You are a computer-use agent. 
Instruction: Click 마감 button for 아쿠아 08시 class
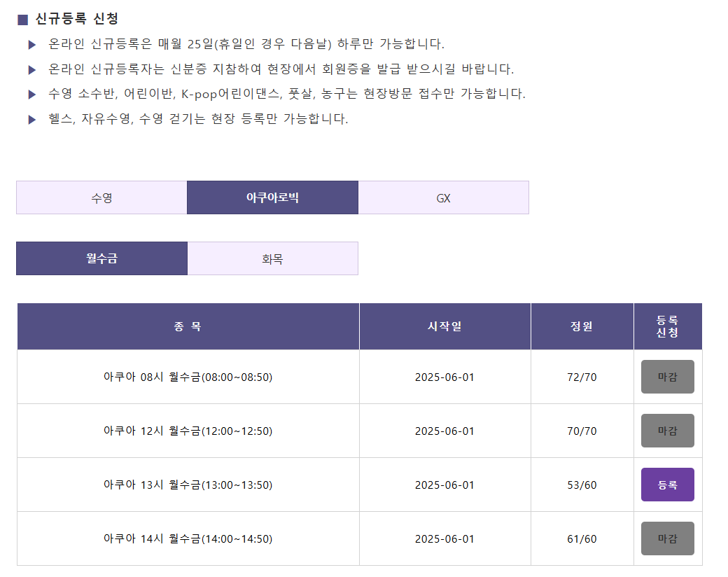coord(668,377)
